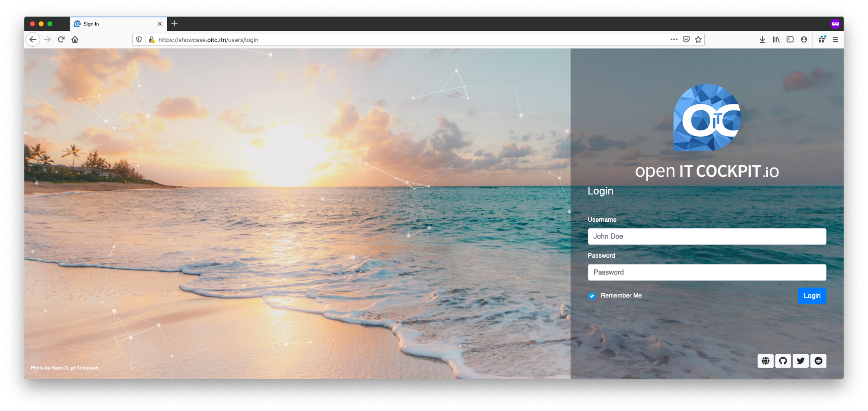Open the tracking protection shield icon
Image resolution: width=868 pixels, height=411 pixels.
coord(139,39)
